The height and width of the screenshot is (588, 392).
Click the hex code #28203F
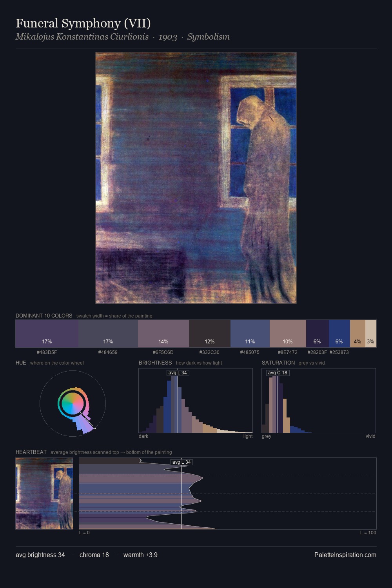317,352
